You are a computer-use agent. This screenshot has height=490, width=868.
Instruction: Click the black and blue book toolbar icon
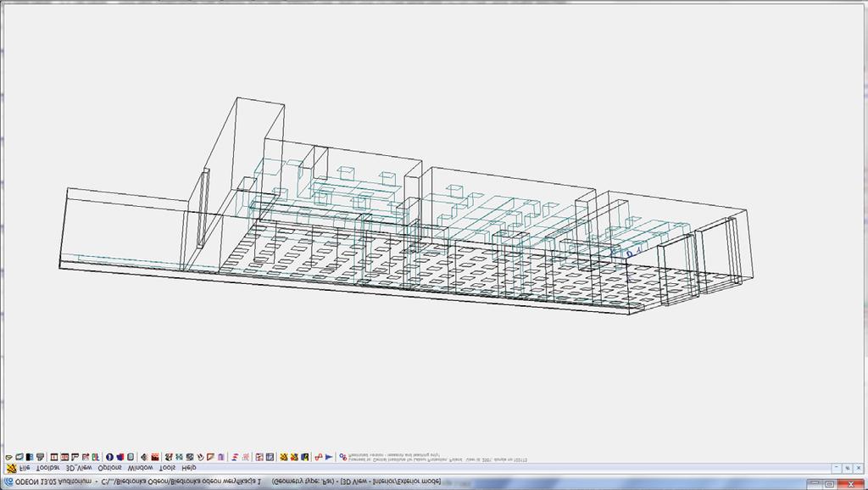tap(30, 457)
